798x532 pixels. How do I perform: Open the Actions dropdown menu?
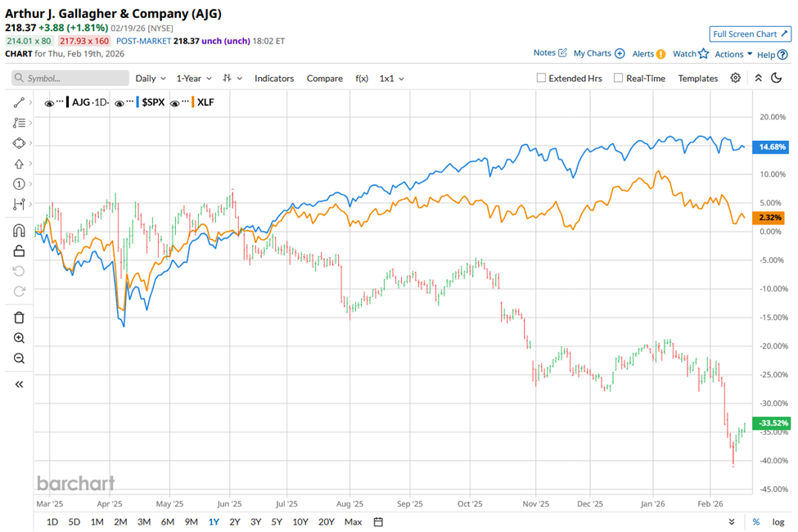click(x=733, y=54)
